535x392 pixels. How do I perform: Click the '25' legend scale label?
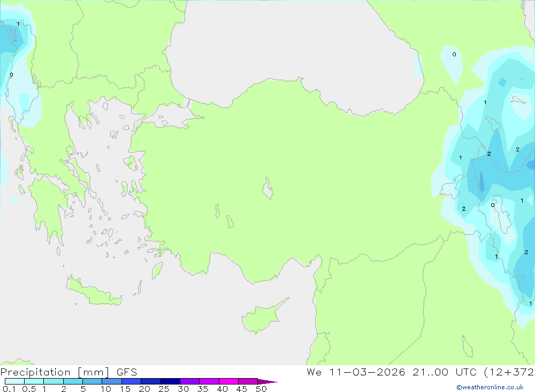(x=164, y=389)
